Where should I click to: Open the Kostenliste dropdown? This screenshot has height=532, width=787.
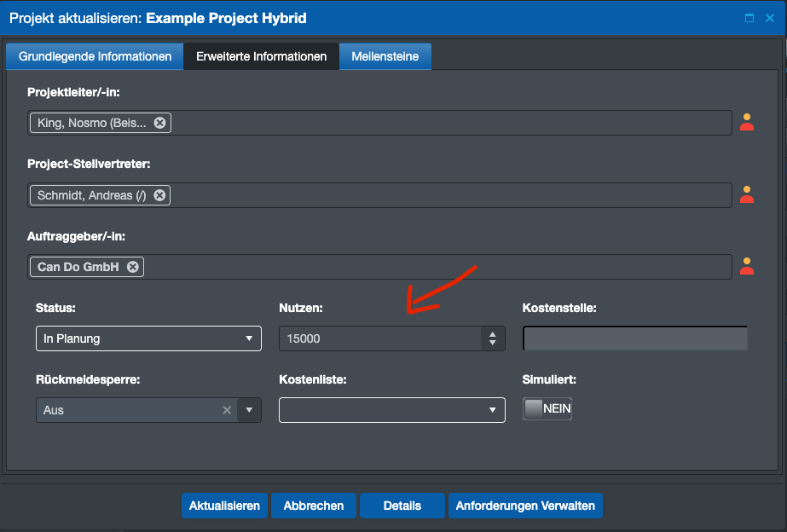[x=391, y=409]
